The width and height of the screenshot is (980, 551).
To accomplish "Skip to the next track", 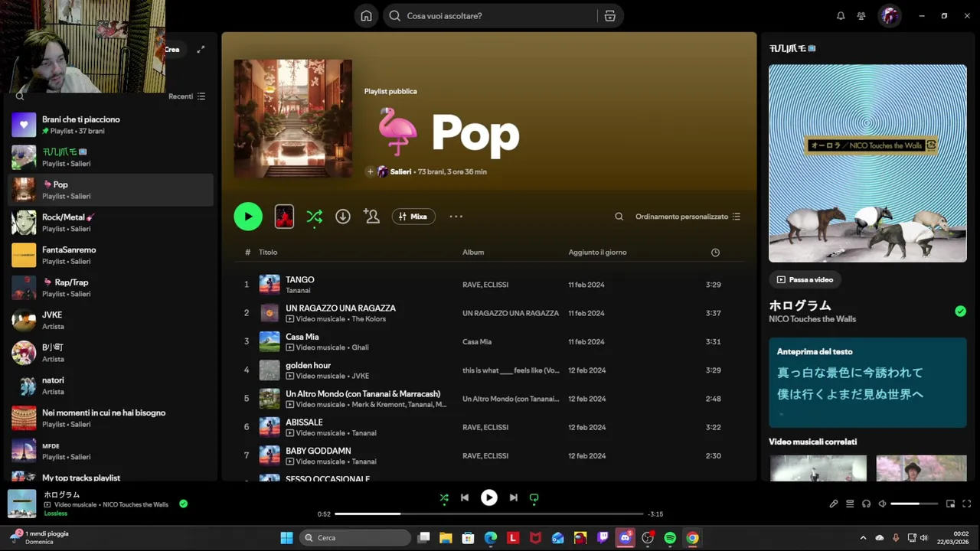I will [x=513, y=497].
